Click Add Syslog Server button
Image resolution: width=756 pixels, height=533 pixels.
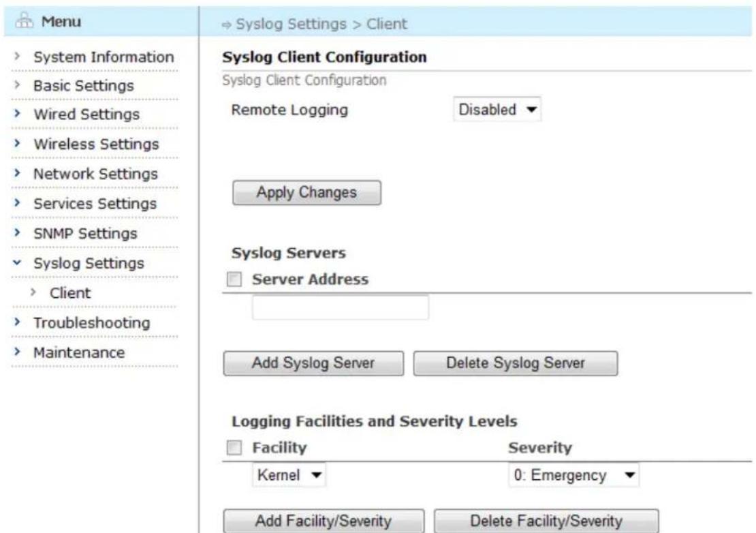(313, 363)
